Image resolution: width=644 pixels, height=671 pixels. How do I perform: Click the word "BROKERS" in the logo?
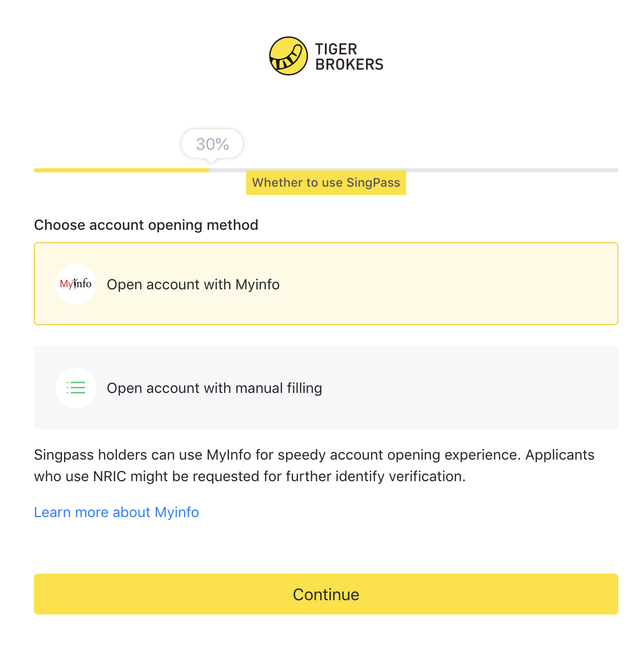(x=349, y=65)
